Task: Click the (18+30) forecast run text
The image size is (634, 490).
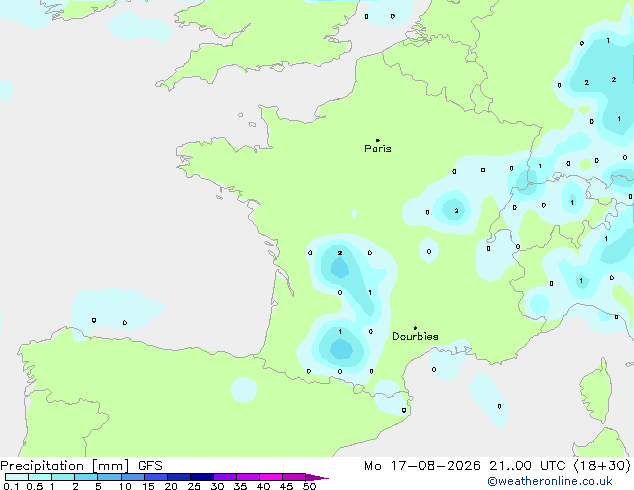Action: pyautogui.click(x=602, y=466)
